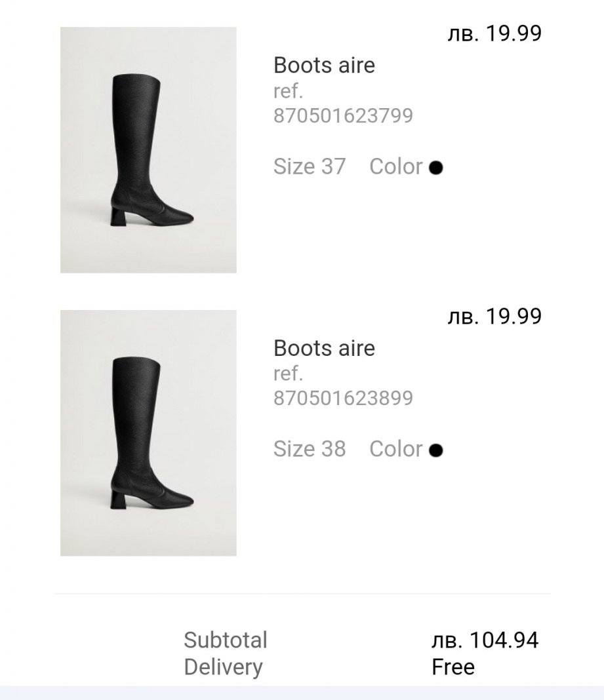
Task: Select the Size 38 label
Action: pyautogui.click(x=309, y=449)
